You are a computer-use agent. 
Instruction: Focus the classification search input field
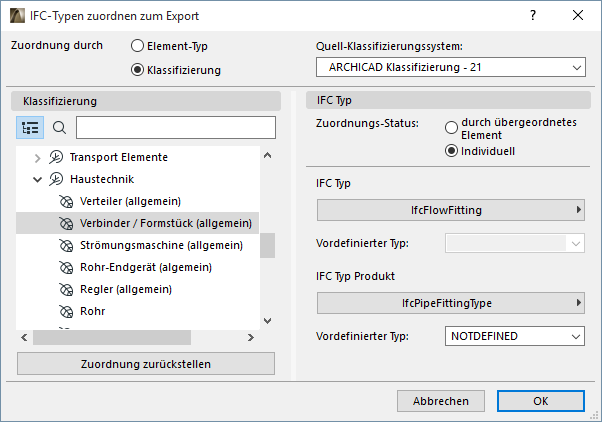pos(175,128)
